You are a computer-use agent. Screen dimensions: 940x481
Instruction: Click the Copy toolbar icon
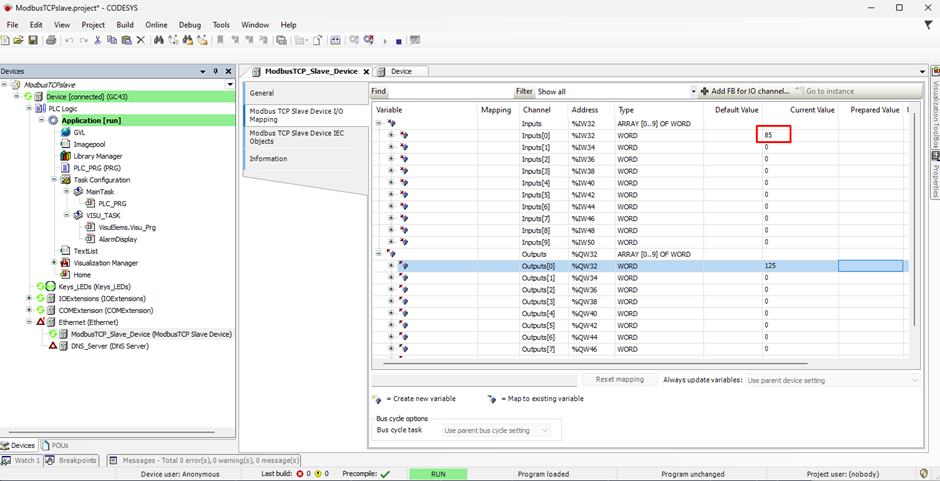pos(112,40)
